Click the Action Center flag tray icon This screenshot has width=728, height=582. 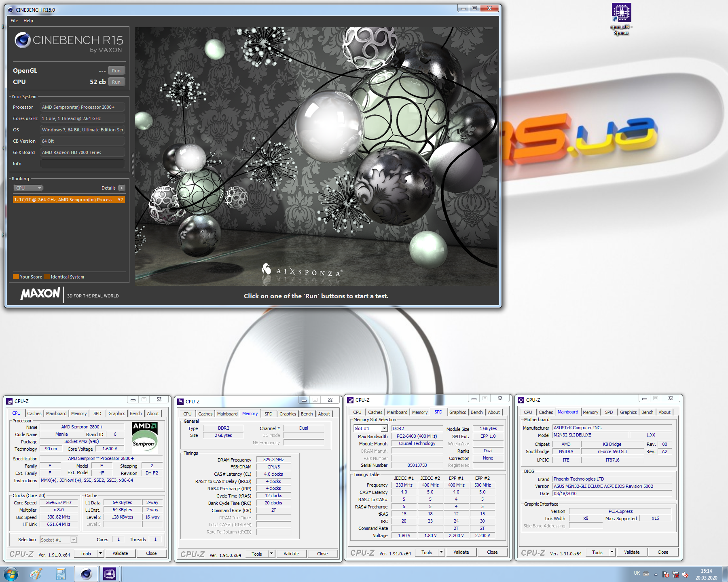pos(666,574)
